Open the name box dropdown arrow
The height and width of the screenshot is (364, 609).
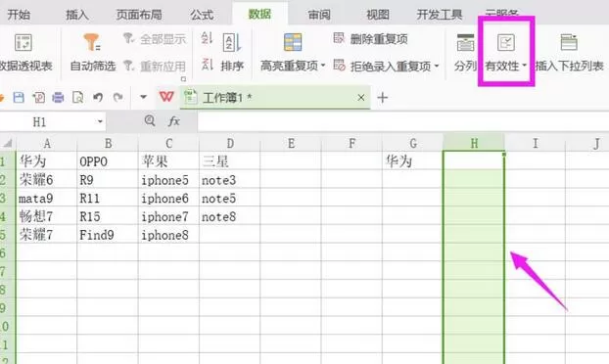pyautogui.click(x=100, y=122)
